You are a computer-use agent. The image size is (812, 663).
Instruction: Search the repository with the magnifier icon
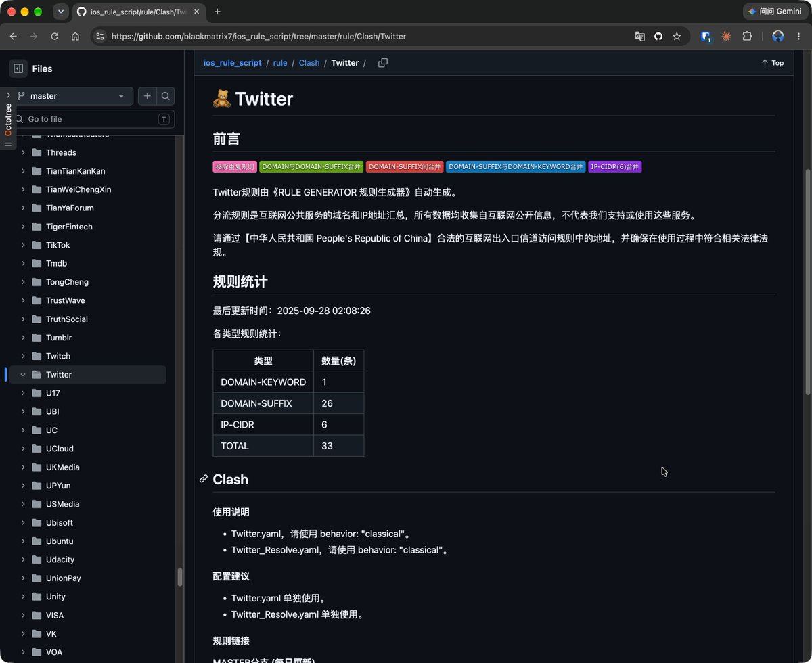point(166,96)
